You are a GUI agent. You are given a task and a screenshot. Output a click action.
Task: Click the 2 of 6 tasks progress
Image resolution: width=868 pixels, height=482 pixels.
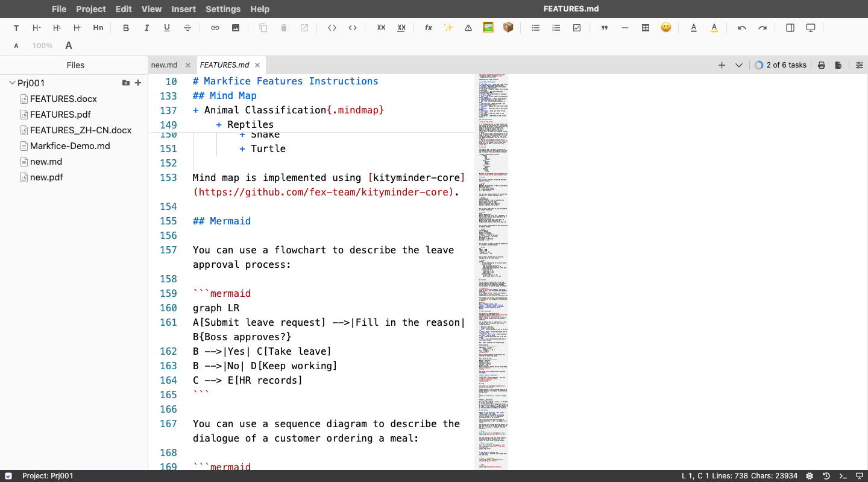point(781,65)
